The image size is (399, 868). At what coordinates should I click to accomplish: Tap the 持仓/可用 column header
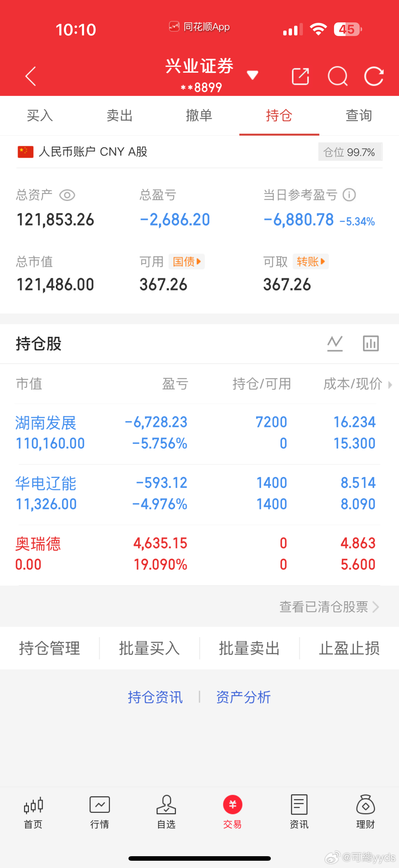click(x=262, y=384)
